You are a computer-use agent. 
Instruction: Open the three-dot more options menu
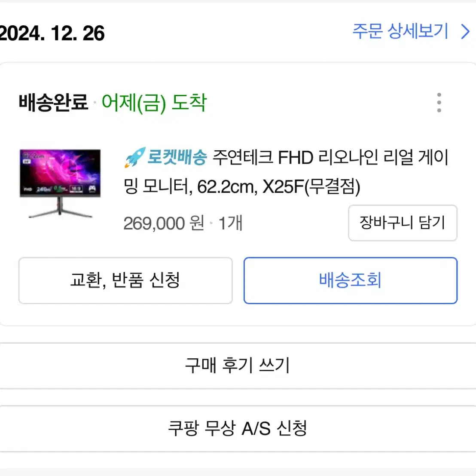click(x=439, y=103)
